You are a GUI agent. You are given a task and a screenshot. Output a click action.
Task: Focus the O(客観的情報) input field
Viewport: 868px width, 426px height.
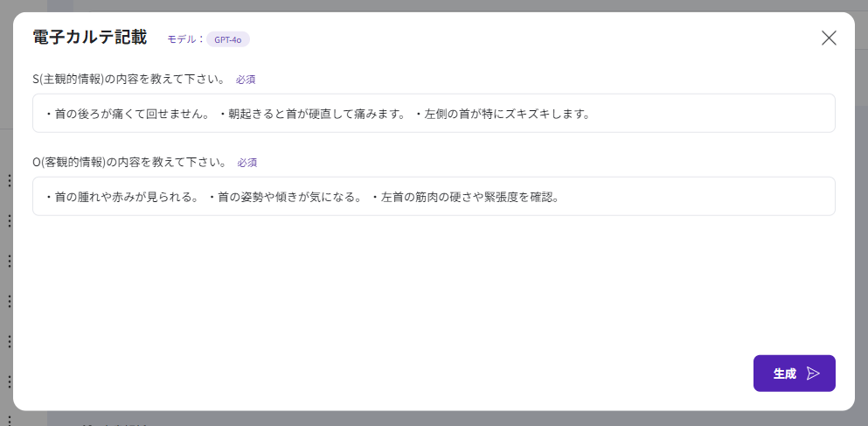click(434, 197)
